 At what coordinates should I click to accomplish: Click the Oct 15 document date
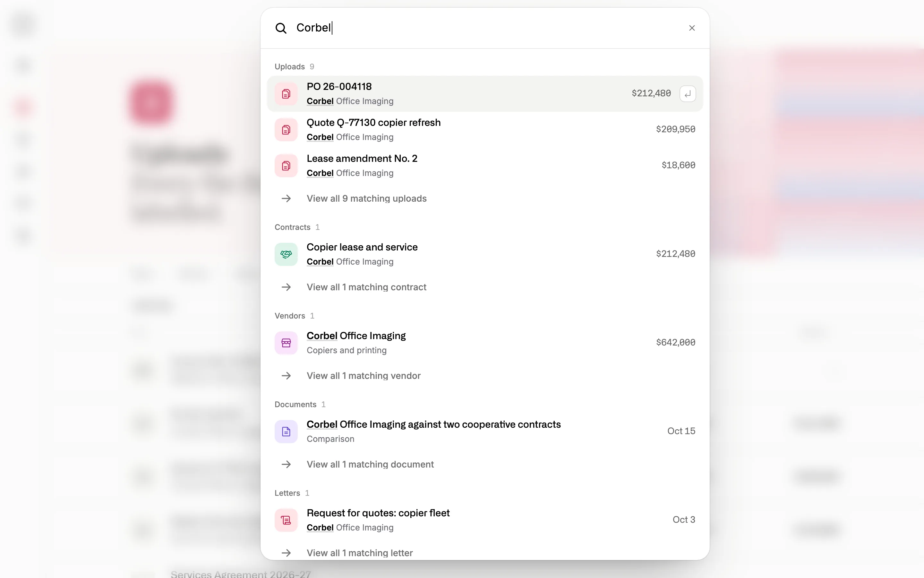[681, 431]
